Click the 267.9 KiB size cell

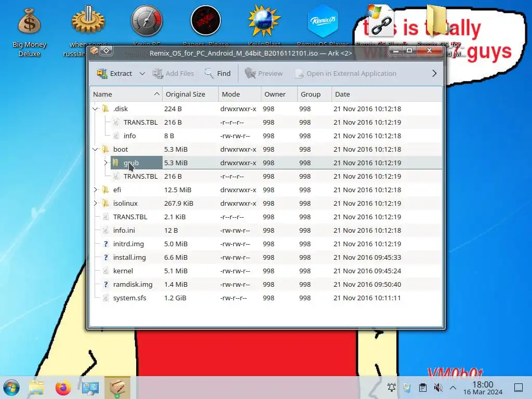[179, 203]
